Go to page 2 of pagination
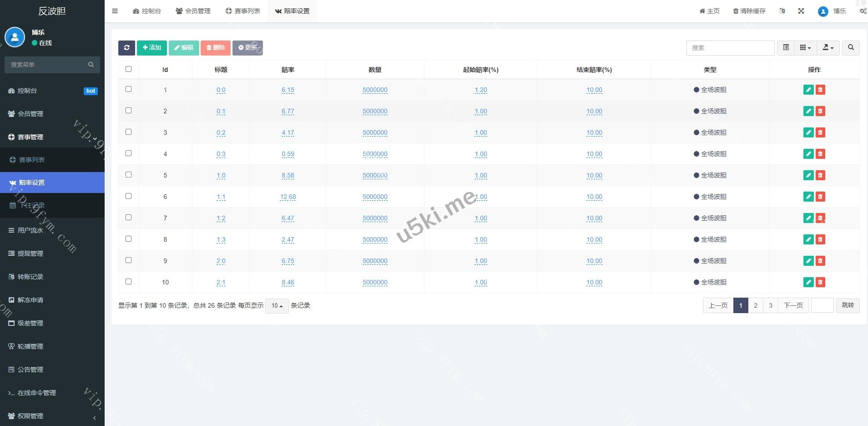 [x=756, y=305]
